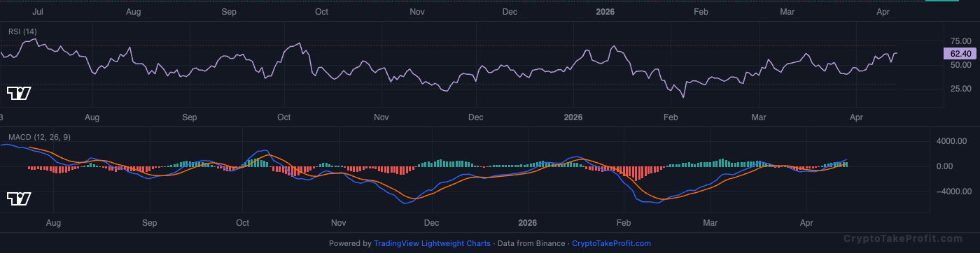Image resolution: width=980 pixels, height=253 pixels.
Task: Click Dec on the RSI pane time axis
Action: pos(475,118)
